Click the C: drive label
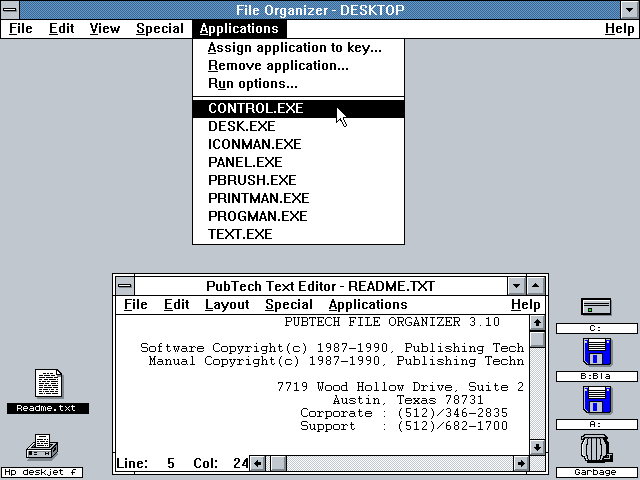This screenshot has height=480, width=640. (x=596, y=328)
